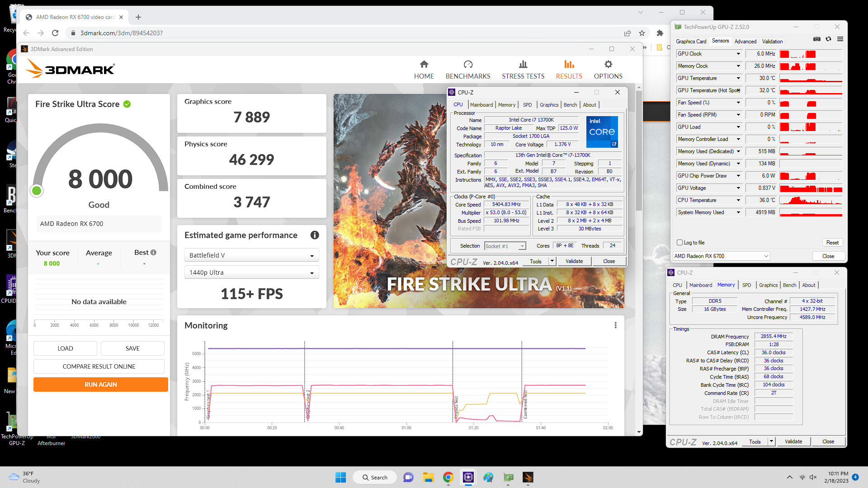
Task: Open the GPU Load sensor dropdown
Action: 738,127
